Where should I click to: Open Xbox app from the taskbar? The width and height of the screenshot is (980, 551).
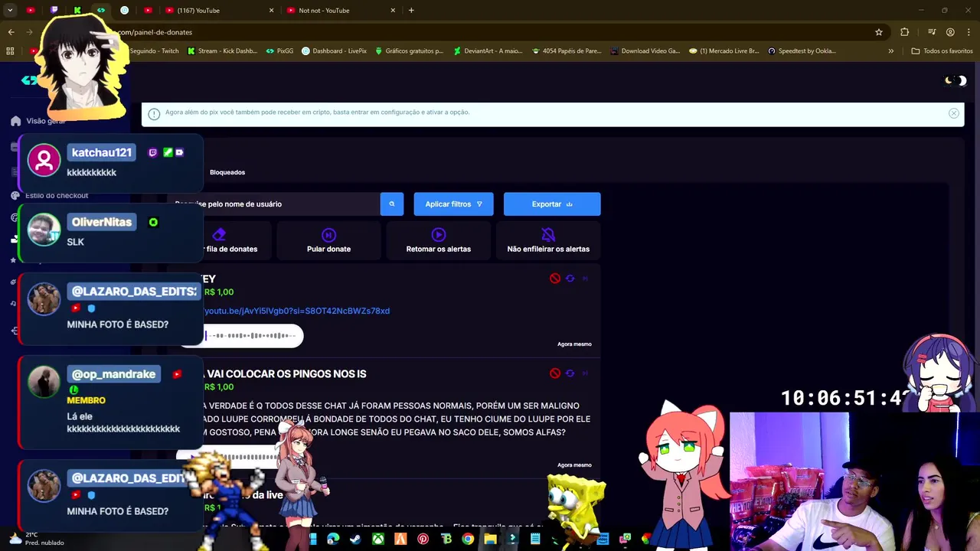point(378,540)
